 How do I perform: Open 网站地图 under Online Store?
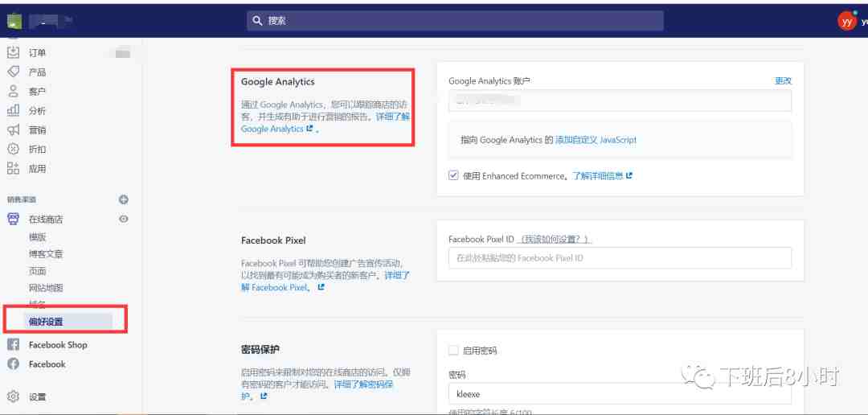coord(46,288)
